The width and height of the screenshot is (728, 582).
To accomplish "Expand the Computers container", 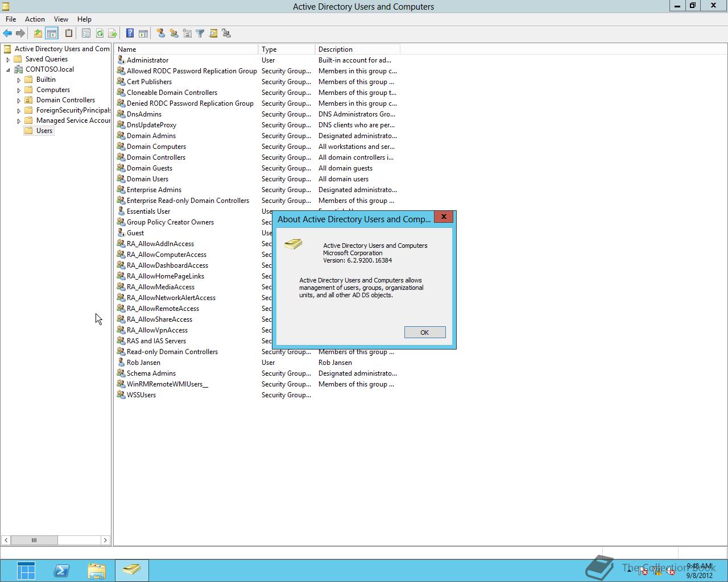I will (19, 90).
